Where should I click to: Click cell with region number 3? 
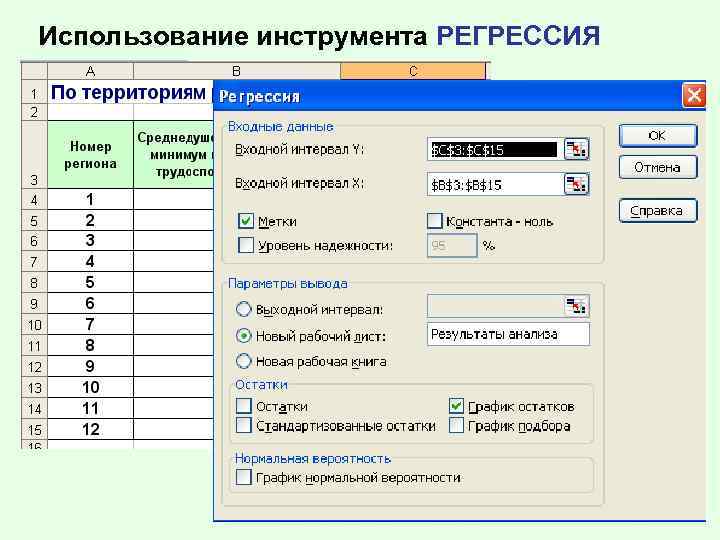[x=90, y=240]
